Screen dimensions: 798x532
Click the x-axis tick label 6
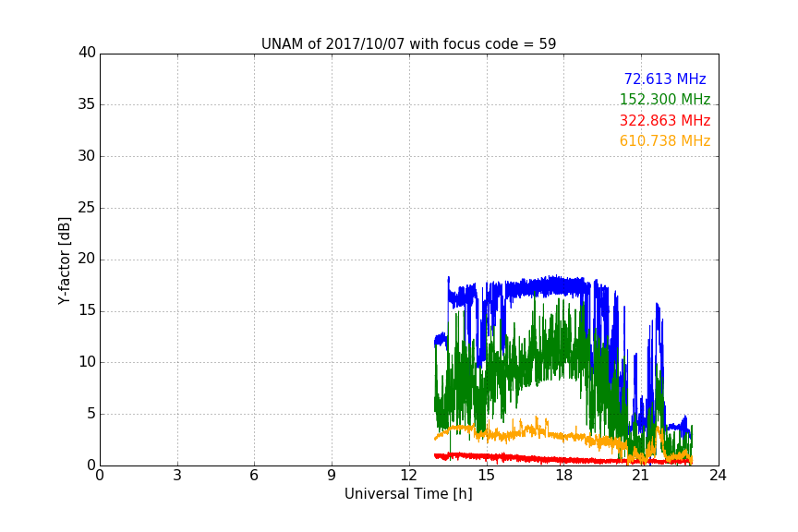[x=255, y=476]
